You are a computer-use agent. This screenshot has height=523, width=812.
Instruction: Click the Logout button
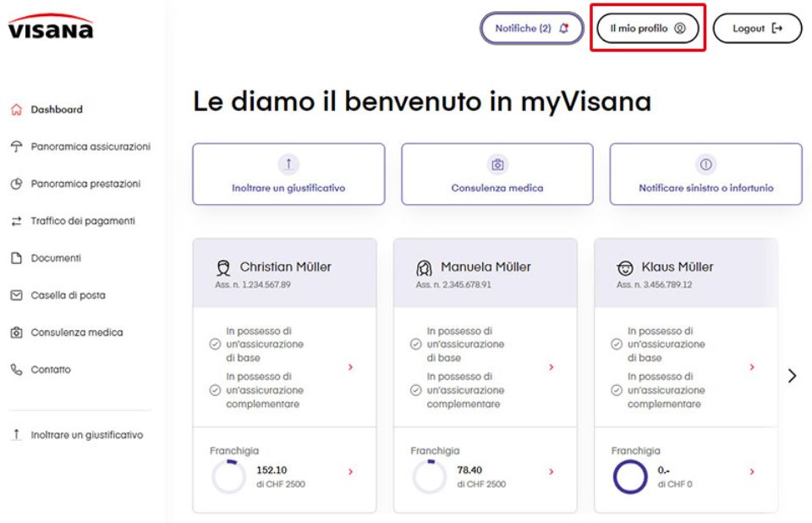click(x=757, y=28)
